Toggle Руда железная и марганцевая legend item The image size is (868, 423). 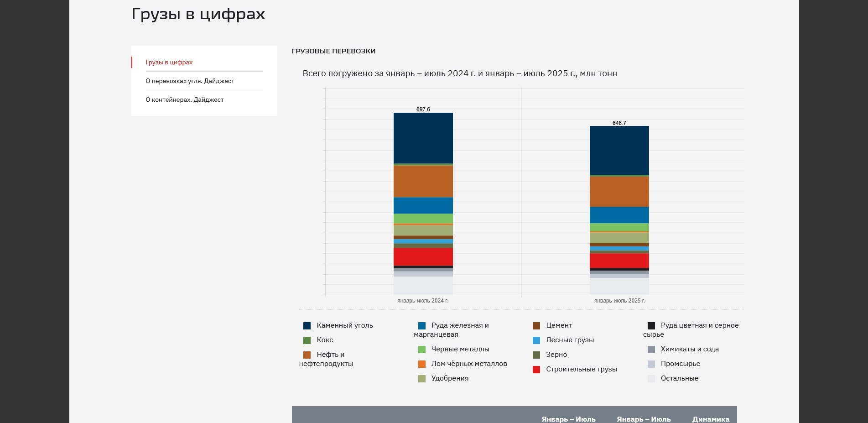(x=422, y=326)
